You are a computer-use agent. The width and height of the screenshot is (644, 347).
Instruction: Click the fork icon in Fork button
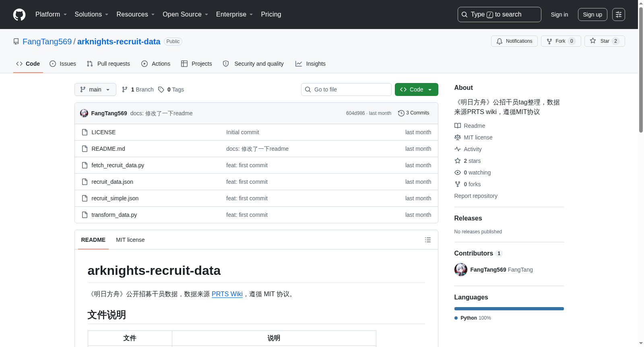pyautogui.click(x=549, y=41)
